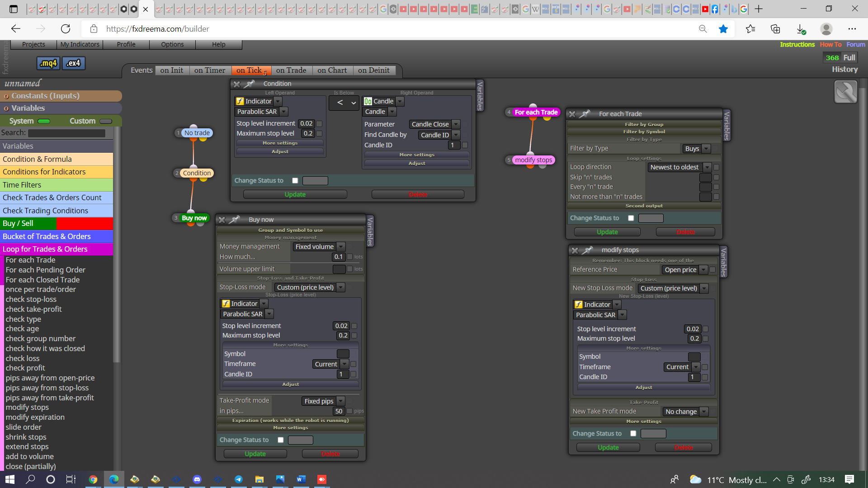Click the pin icon on Buy now panel
This screenshot has width=868, height=488.
point(235,220)
